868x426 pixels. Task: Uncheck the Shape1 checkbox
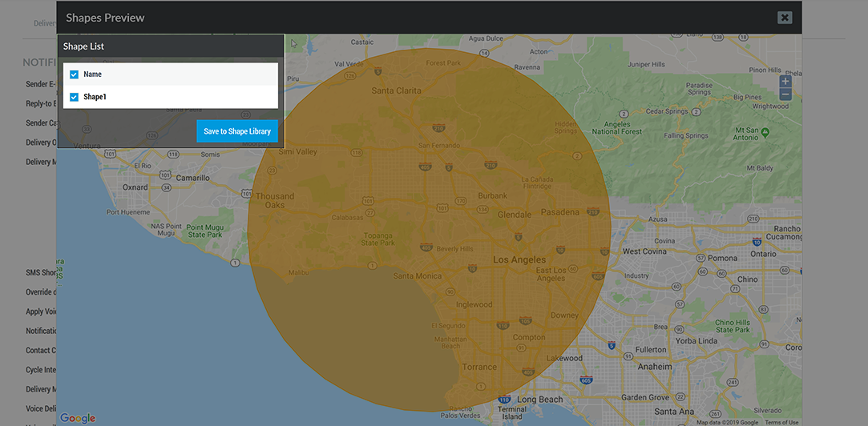click(x=75, y=97)
